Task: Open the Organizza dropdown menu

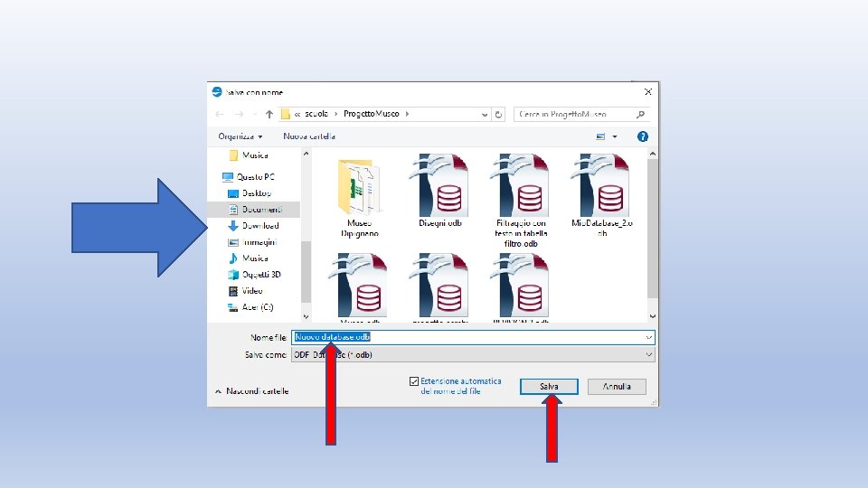Action: [x=240, y=136]
